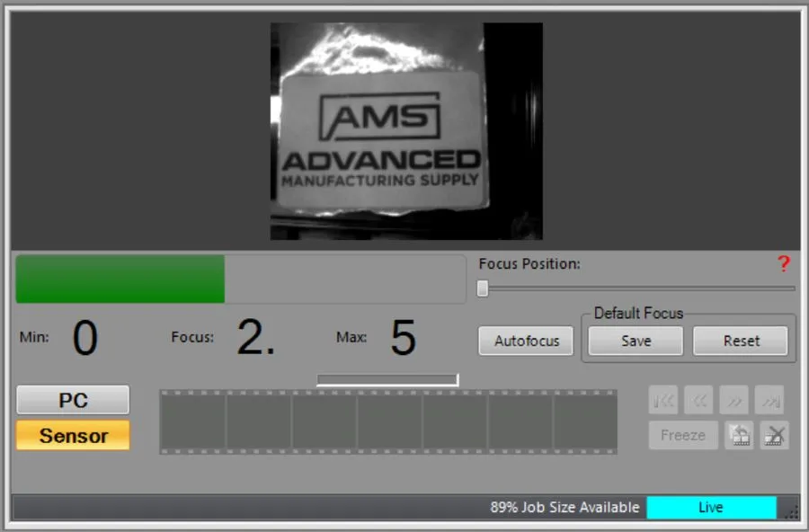Open help via red question mark
The width and height of the screenshot is (809, 532).
click(784, 263)
